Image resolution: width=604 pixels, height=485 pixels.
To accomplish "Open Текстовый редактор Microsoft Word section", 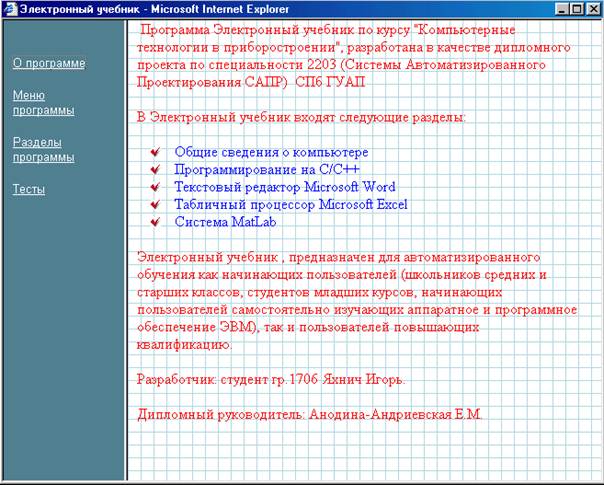I will click(x=285, y=187).
